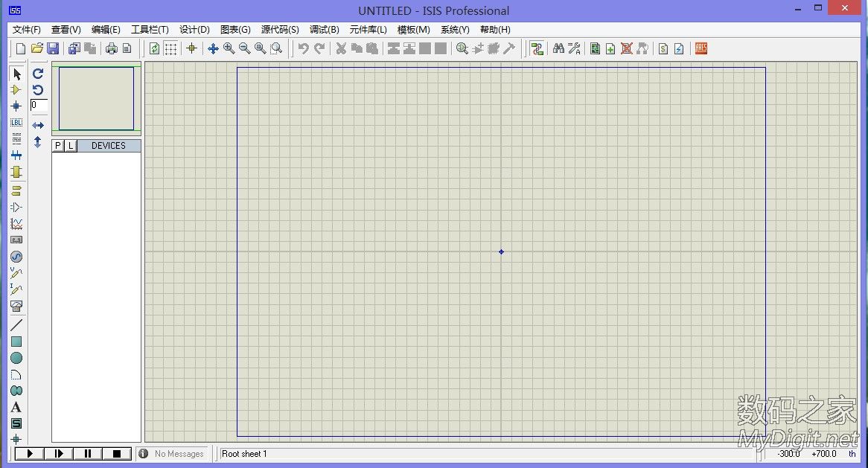Viewport: 868px width, 468px height.
Task: Open the 调试(B) debug menu
Action: point(324,30)
